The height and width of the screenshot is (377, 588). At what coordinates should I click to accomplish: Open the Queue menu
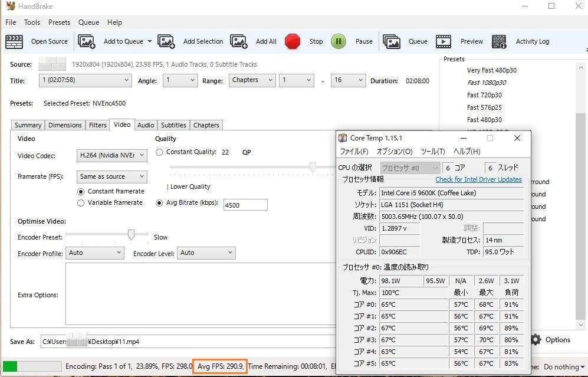pos(89,22)
